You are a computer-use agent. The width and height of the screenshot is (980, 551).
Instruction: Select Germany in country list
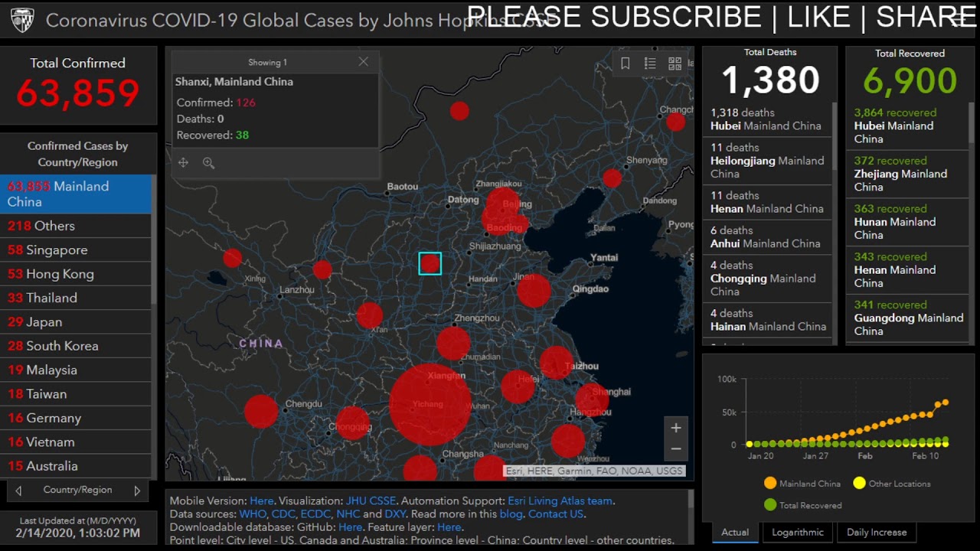point(76,418)
